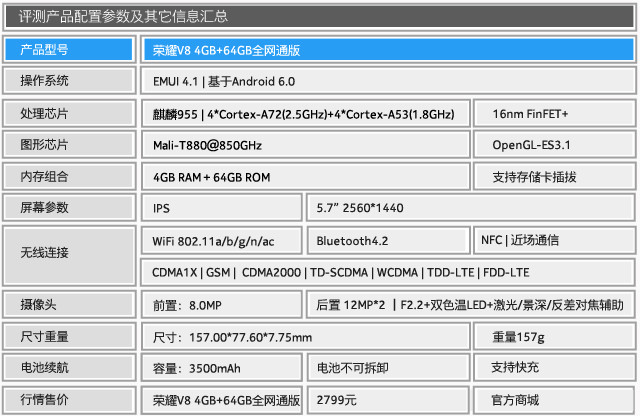Viewport: 640px width, 416px height.
Task: Click the 官方商城 cell
Action: click(554, 400)
